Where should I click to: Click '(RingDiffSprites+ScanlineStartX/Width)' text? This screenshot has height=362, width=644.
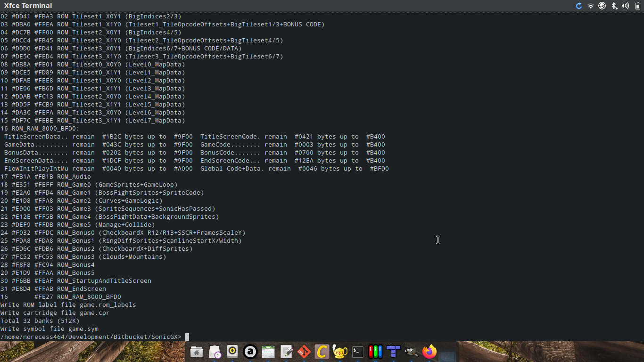point(170,240)
